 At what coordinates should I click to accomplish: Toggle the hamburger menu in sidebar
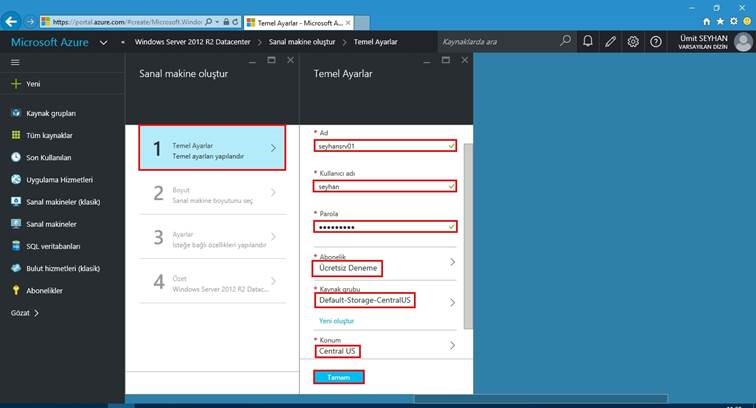(x=15, y=62)
